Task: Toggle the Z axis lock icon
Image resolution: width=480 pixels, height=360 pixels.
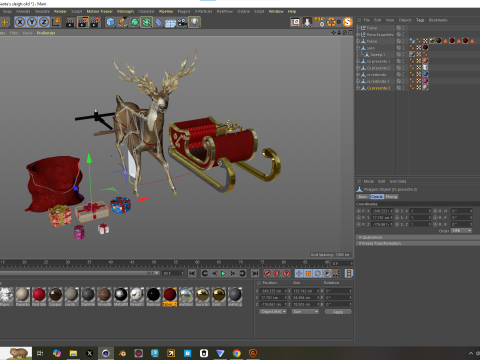Action: coord(44,22)
